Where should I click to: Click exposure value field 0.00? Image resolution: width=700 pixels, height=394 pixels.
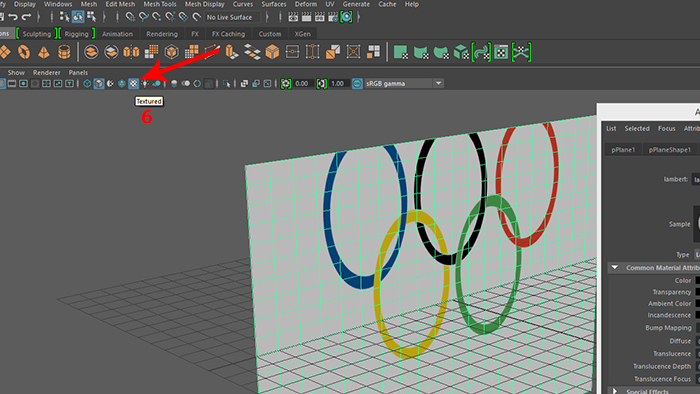(302, 83)
